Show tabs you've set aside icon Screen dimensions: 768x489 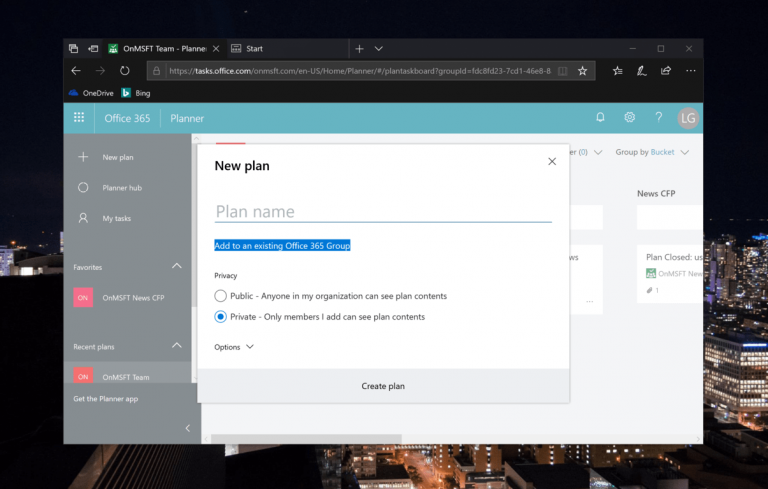click(73, 49)
